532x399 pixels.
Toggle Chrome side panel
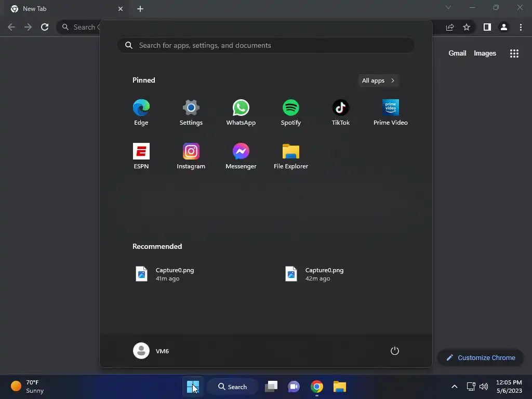click(x=487, y=27)
